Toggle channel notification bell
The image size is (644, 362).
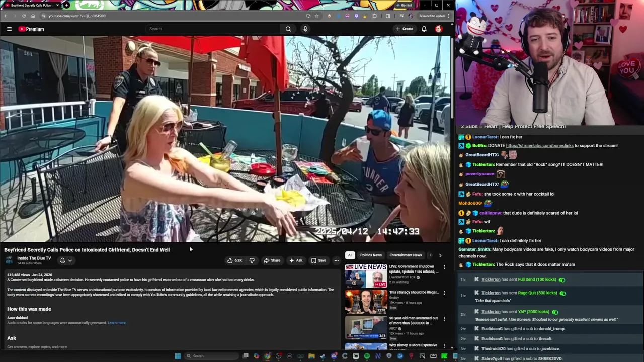[x=62, y=260]
